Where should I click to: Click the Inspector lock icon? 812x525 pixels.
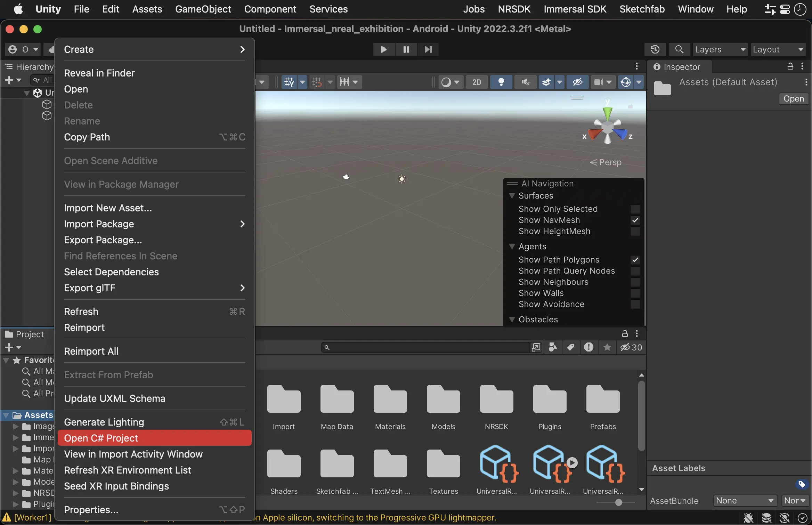790,66
